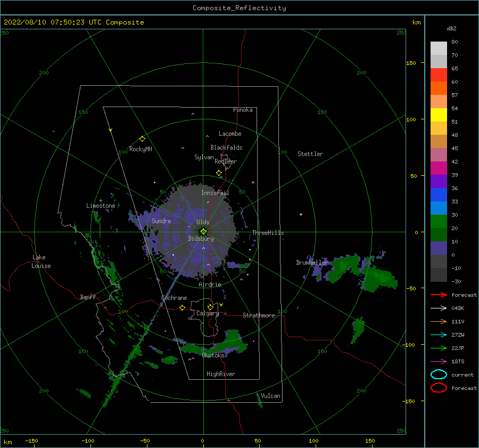Click the radar-center diamond between Olds and Didsbury
This screenshot has width=479, height=448.
click(x=203, y=232)
